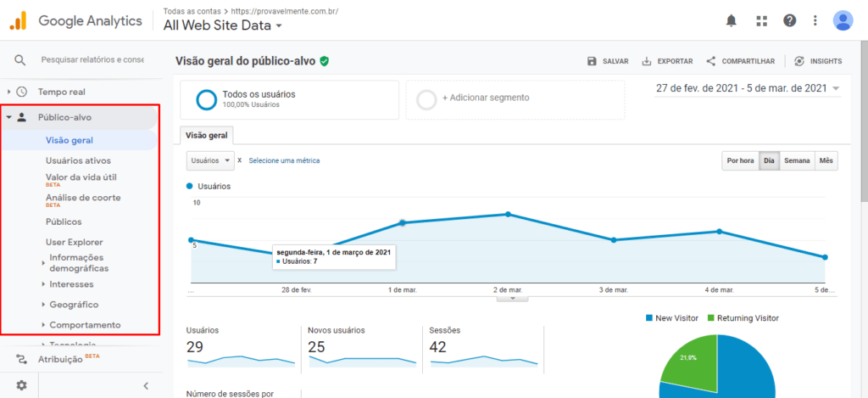Click the Todos os usuários segment circle
The width and height of the screenshot is (868, 398).
click(x=206, y=100)
